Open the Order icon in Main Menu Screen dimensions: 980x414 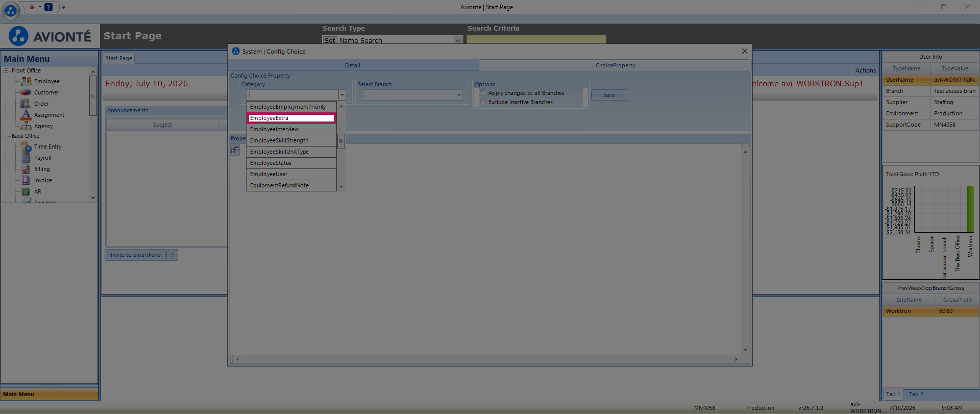tap(26, 104)
